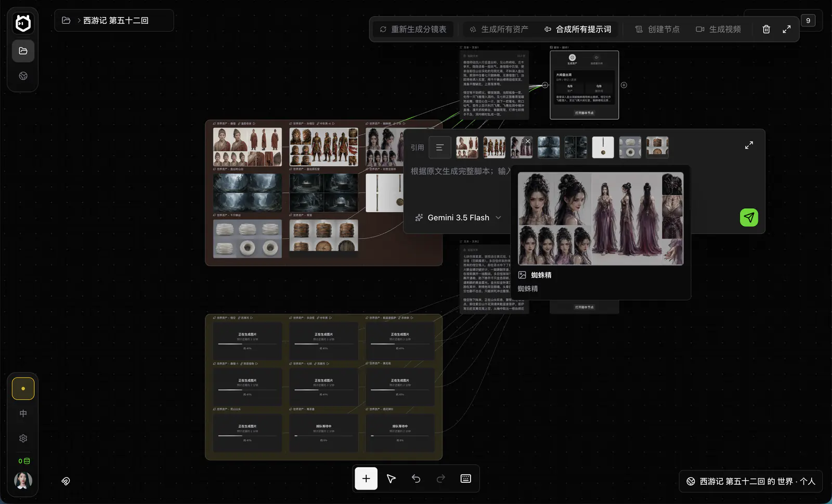Click the 蜘蛛精 preview image
This screenshot has height=504, width=832.
tap(601, 219)
